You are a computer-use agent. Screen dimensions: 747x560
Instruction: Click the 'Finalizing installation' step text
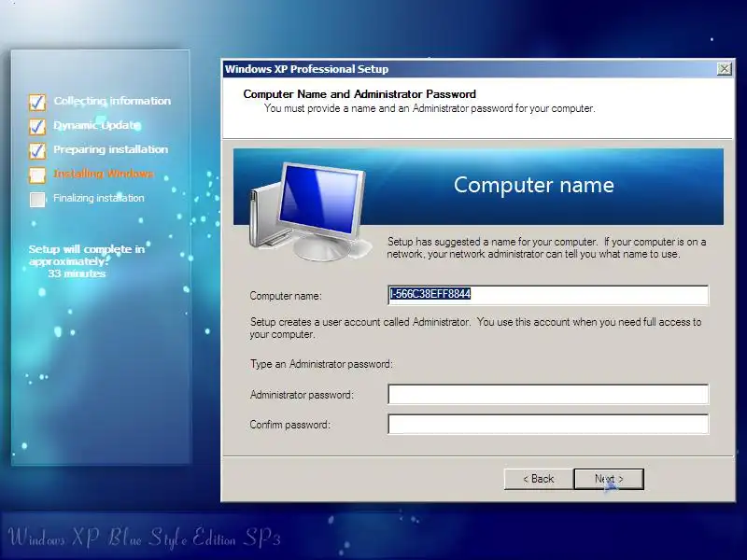point(99,198)
